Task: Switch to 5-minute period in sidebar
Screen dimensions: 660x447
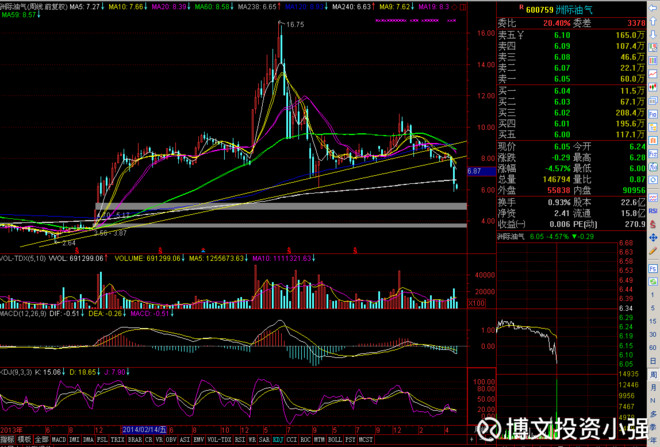Action: point(653,308)
